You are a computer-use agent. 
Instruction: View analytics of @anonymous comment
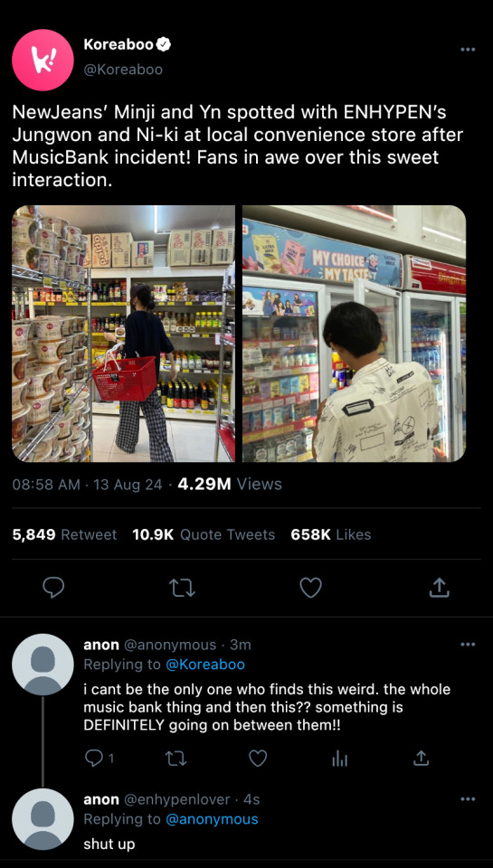point(339,759)
